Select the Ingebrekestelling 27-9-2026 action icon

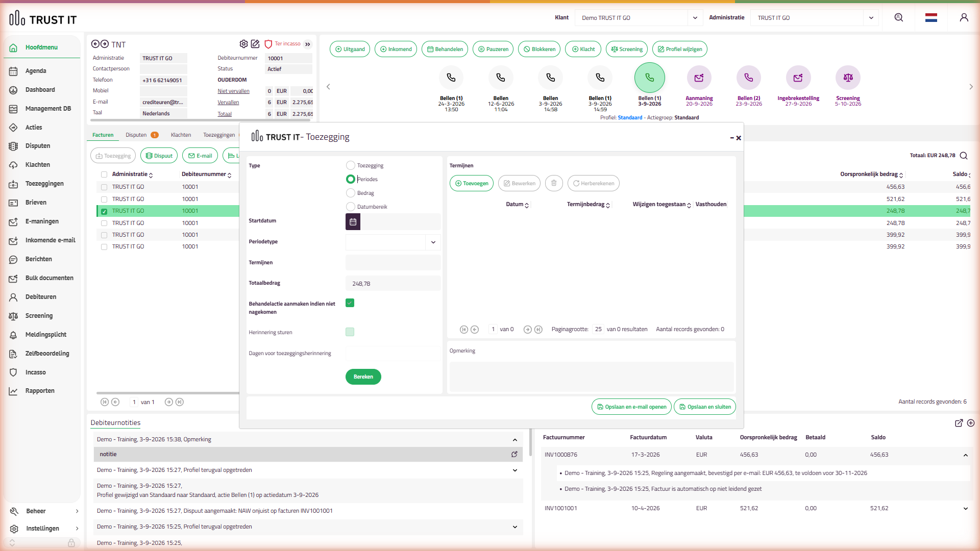coord(798,78)
